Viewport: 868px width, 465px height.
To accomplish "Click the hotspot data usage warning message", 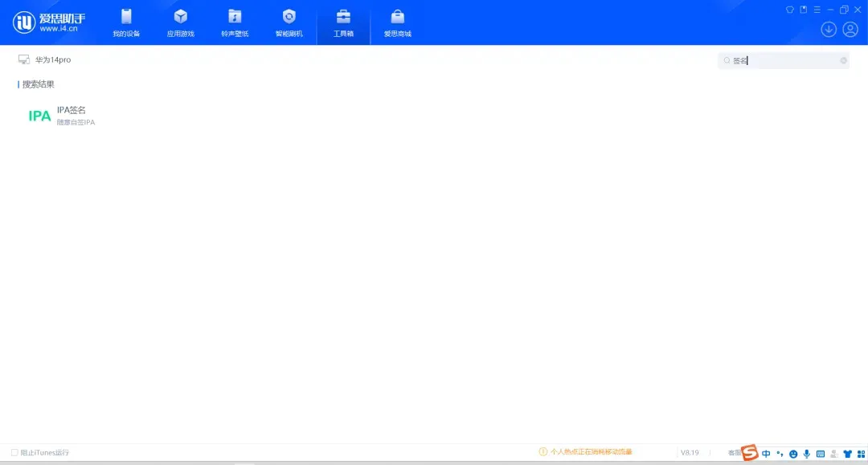I will point(591,452).
